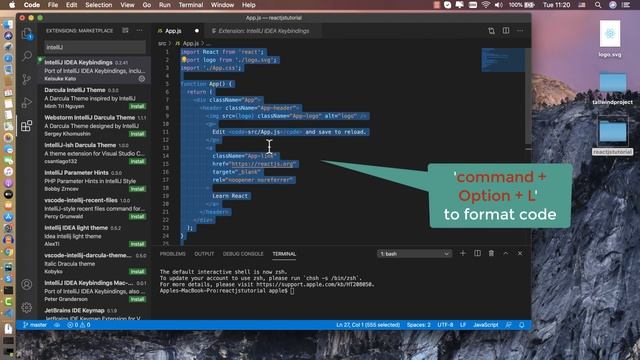This screenshot has width=640, height=360.
Task: Select IntelliJ IDEA Keybindings extension entry
Action: coord(94,70)
